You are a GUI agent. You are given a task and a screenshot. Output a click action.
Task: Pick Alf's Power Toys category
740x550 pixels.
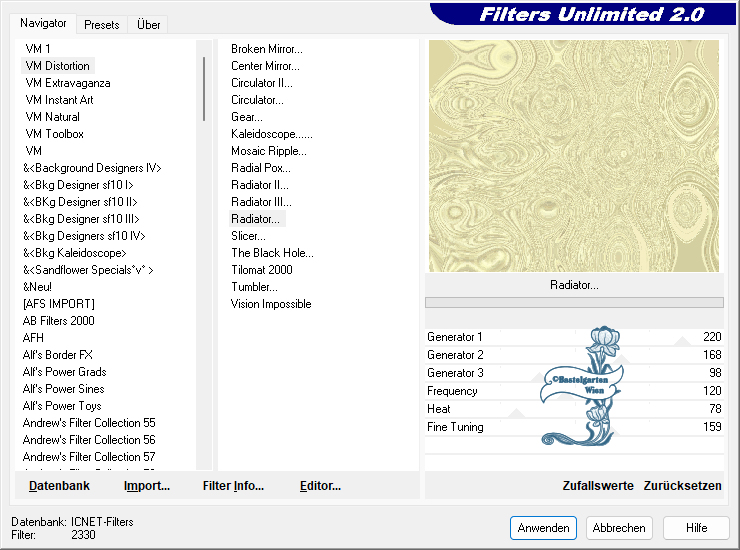62,406
